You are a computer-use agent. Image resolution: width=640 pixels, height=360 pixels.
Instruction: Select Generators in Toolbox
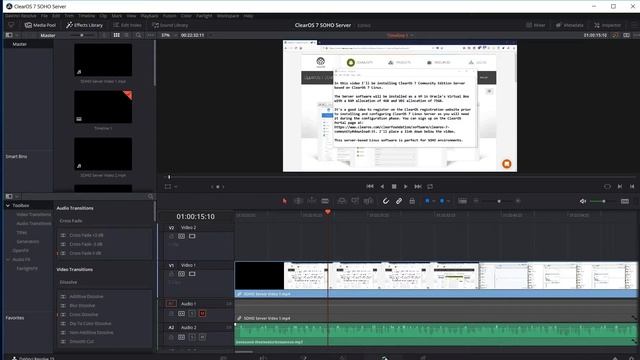27,241
